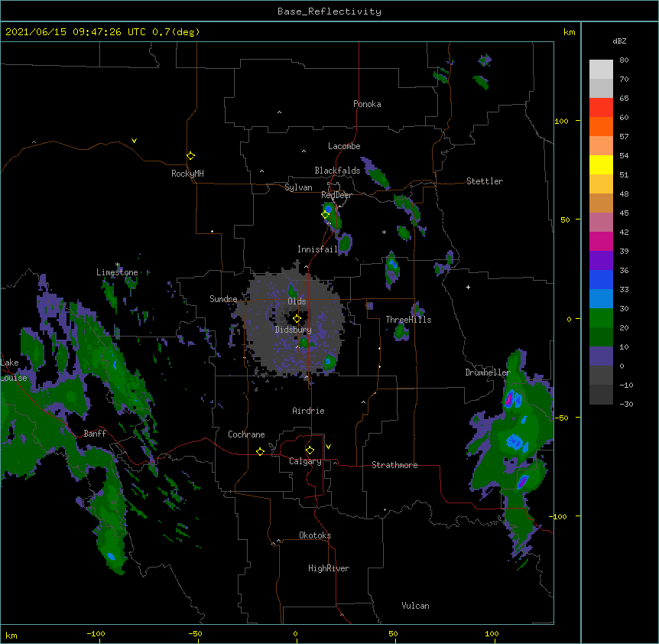Select the radar site diamond between Olds and Didsbury
The width and height of the screenshot is (659, 644).
pyautogui.click(x=297, y=319)
